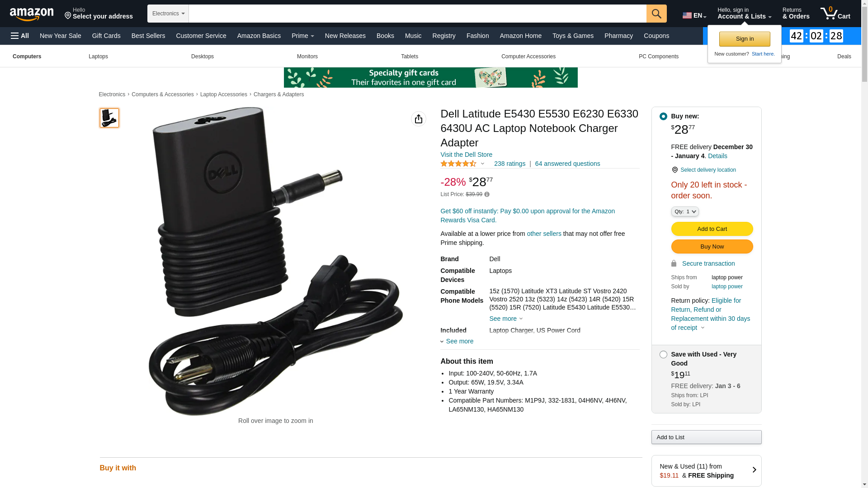The width and height of the screenshot is (868, 488).
Task: Open the shopping cart icon
Action: coord(835,14)
